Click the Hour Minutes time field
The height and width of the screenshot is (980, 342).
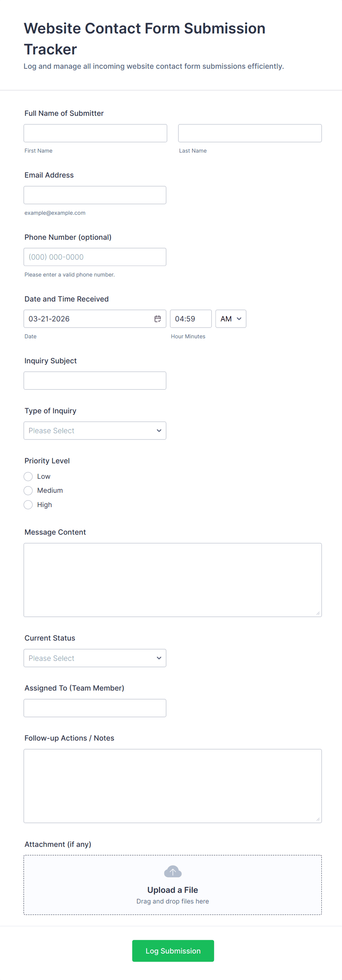click(x=190, y=319)
